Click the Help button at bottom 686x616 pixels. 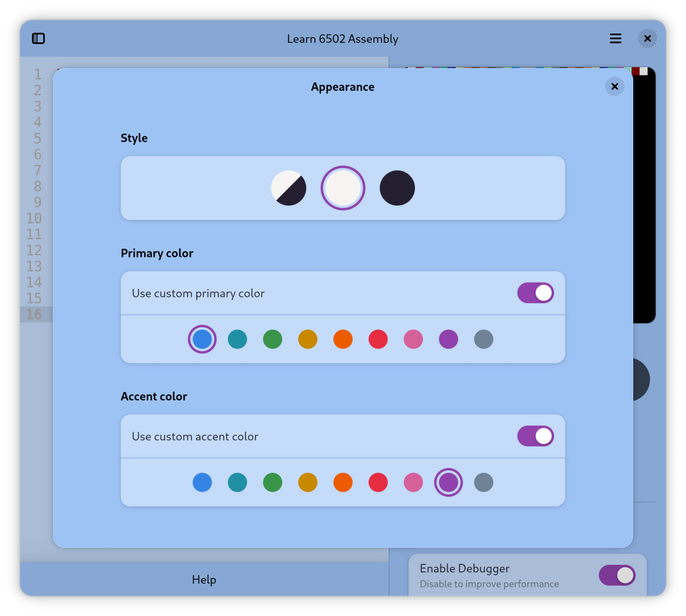tap(204, 580)
